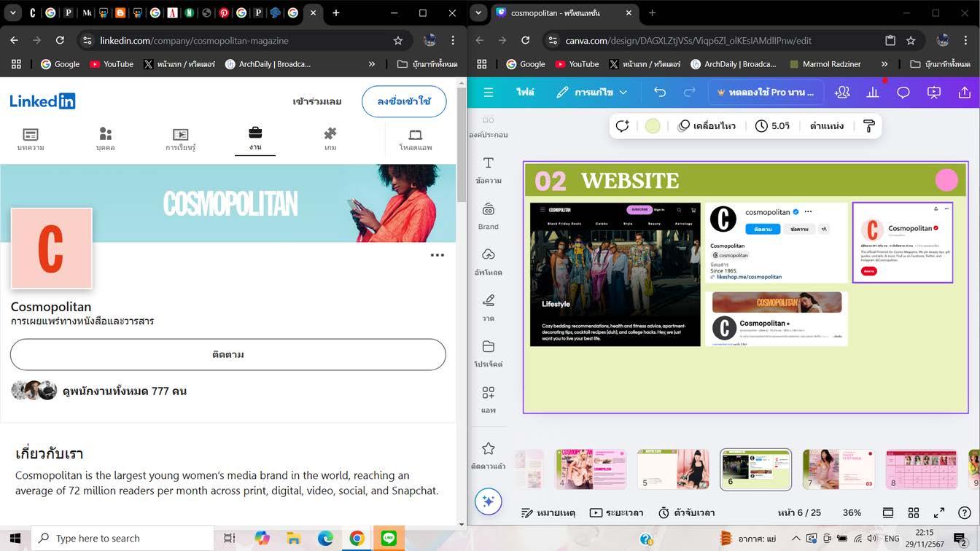Click the ลงชื่อเข้าใช้ sign-in button
This screenshot has height=551, width=980.
[404, 101]
